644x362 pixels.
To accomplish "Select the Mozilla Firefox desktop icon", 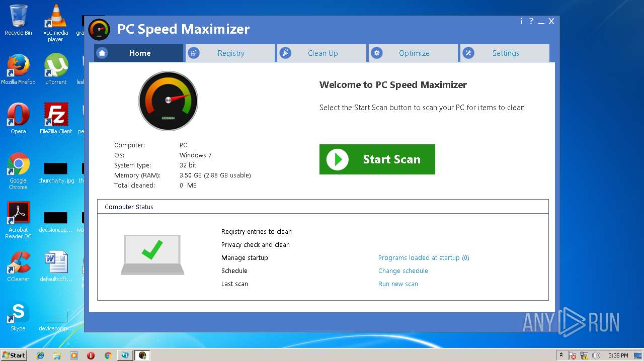I will pyautogui.click(x=18, y=69).
